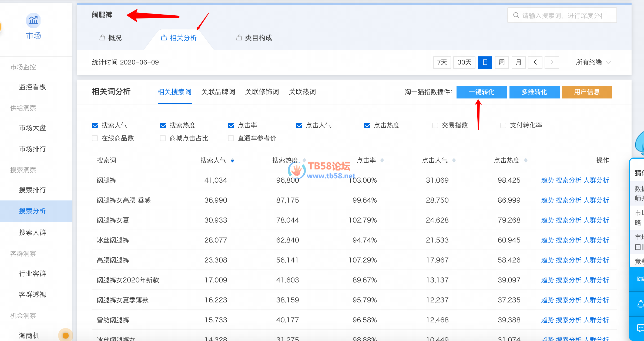Image resolution: width=644 pixels, height=341 pixels.
Task: Click the bell notification icon on right panel
Action: click(x=640, y=304)
